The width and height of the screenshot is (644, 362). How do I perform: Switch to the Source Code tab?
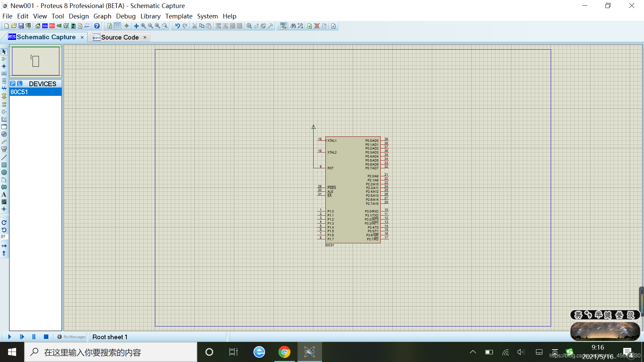[x=119, y=37]
